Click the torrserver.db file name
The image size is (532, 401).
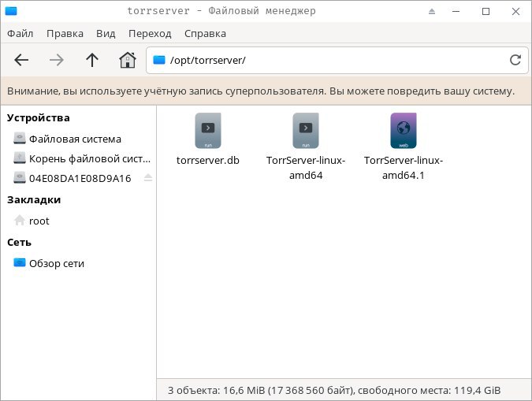(x=208, y=160)
